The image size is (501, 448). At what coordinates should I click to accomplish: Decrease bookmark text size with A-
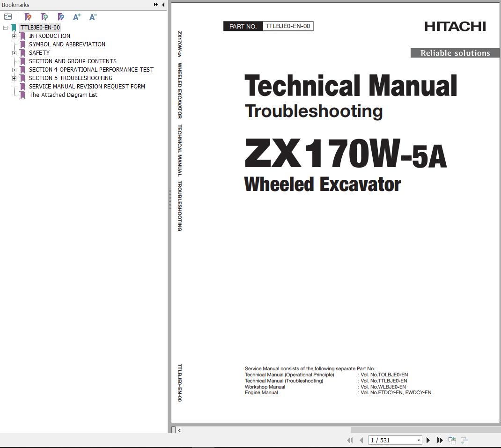93,16
